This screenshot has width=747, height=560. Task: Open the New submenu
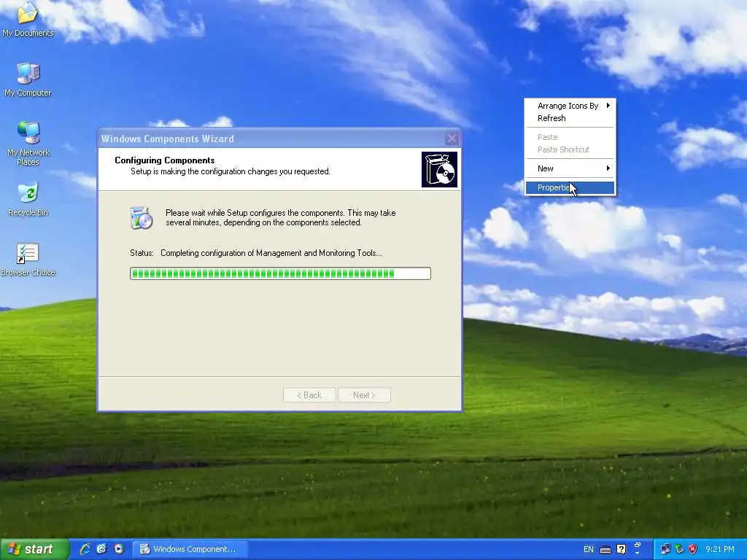(570, 168)
